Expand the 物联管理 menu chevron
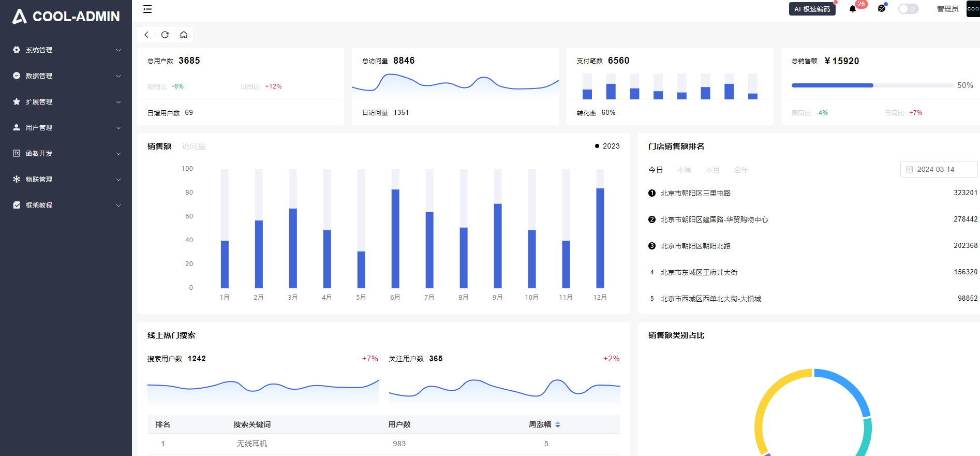This screenshot has width=980, height=456. [x=118, y=180]
